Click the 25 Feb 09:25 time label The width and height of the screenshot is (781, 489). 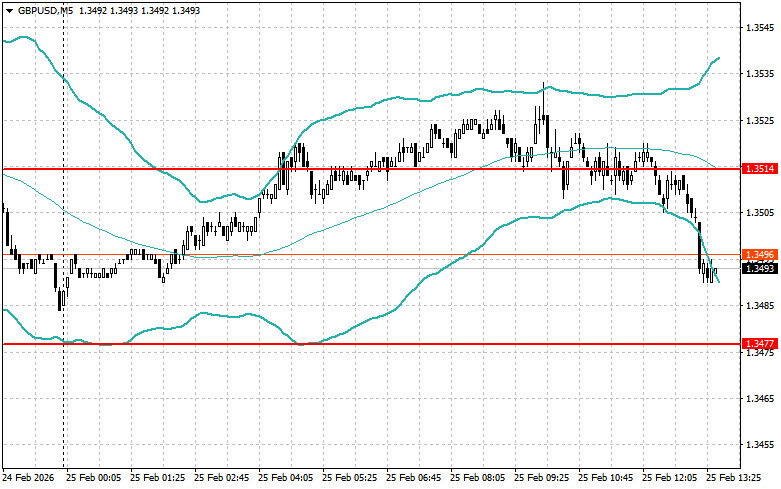[541, 478]
